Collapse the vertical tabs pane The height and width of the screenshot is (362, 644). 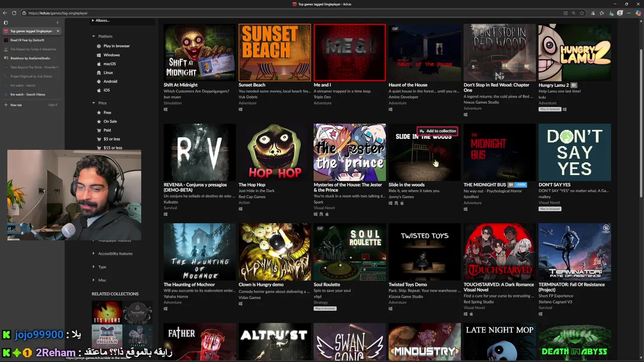pyautogui.click(x=57, y=23)
